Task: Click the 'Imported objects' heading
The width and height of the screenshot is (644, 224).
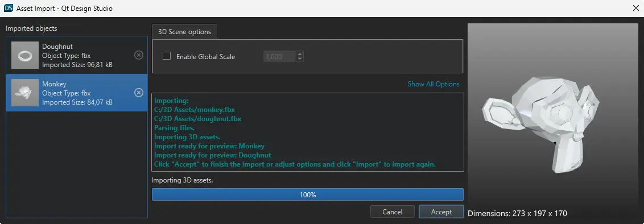Action: [x=32, y=29]
